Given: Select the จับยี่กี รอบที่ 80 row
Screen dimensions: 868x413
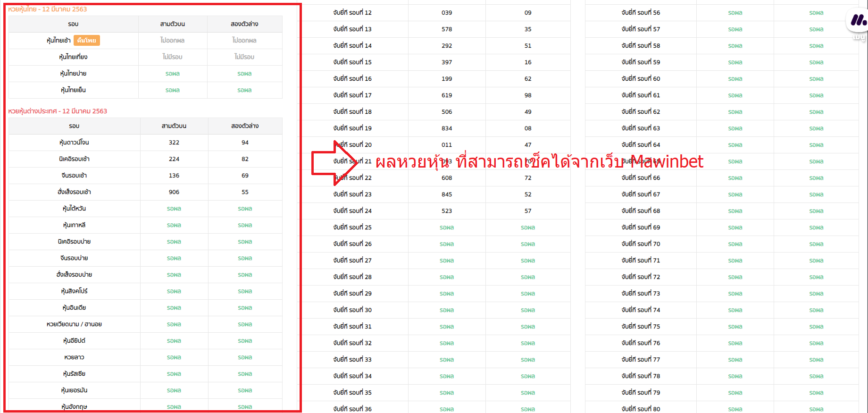Looking at the screenshot, I should point(640,409).
